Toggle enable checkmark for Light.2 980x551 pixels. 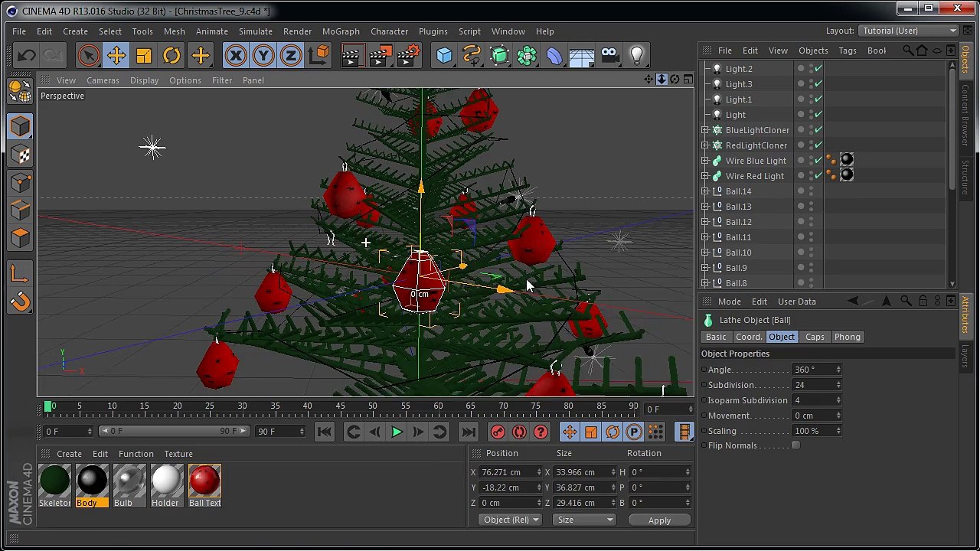(x=818, y=69)
